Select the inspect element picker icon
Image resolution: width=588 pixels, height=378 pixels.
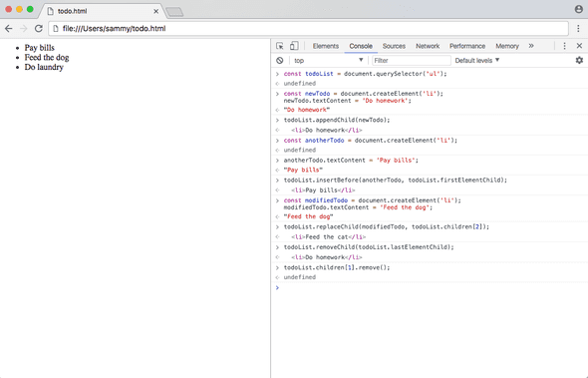(280, 46)
